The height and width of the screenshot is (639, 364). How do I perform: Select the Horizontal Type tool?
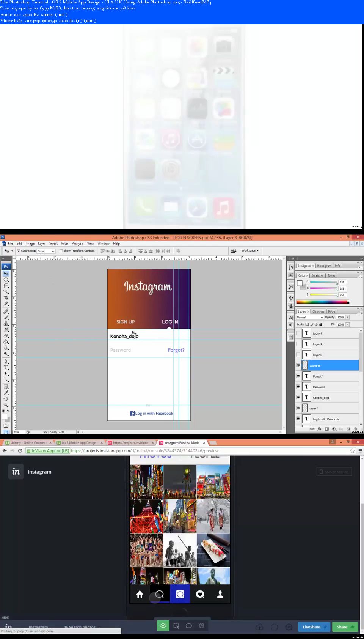[x=6, y=367]
